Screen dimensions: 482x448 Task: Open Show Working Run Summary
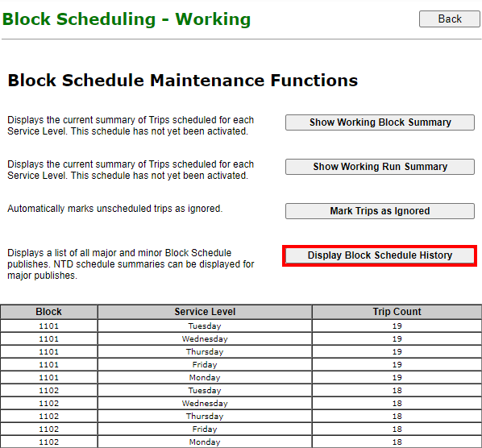click(380, 167)
